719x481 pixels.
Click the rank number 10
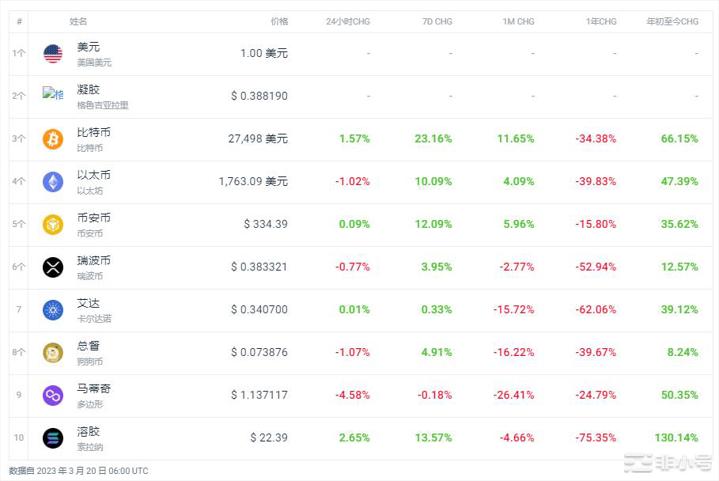(19, 437)
